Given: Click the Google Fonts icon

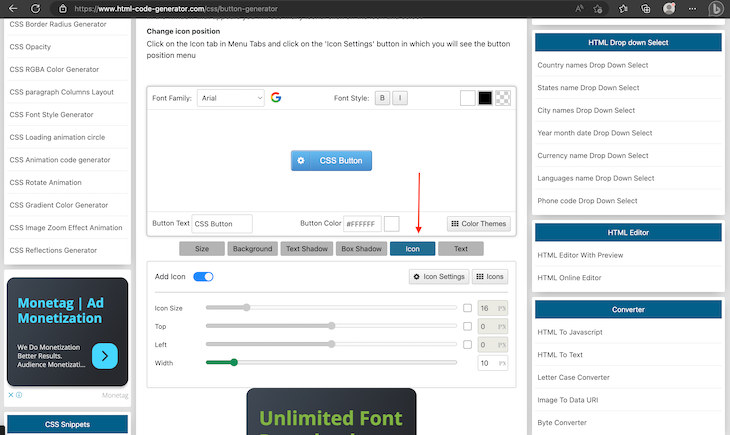Looking at the screenshot, I should pos(276,98).
